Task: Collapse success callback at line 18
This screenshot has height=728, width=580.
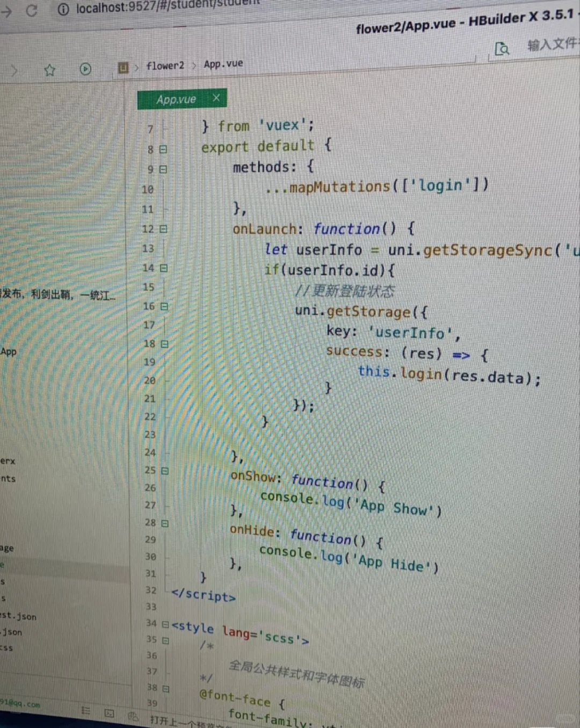Action: point(165,344)
